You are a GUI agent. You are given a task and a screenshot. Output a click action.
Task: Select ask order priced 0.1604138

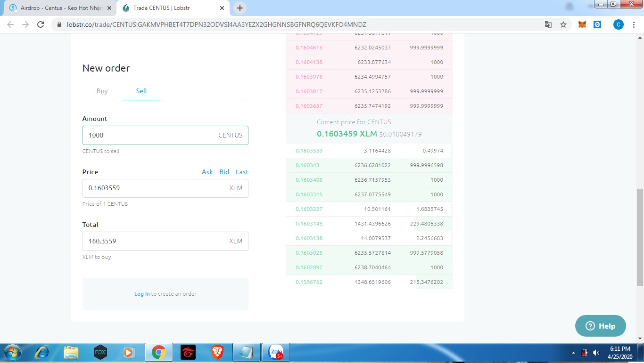[x=369, y=62]
